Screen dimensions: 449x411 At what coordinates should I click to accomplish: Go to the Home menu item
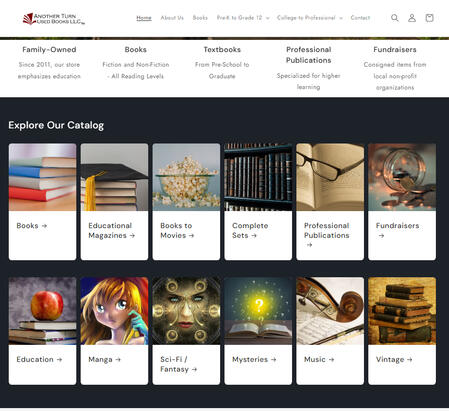pyautogui.click(x=144, y=18)
